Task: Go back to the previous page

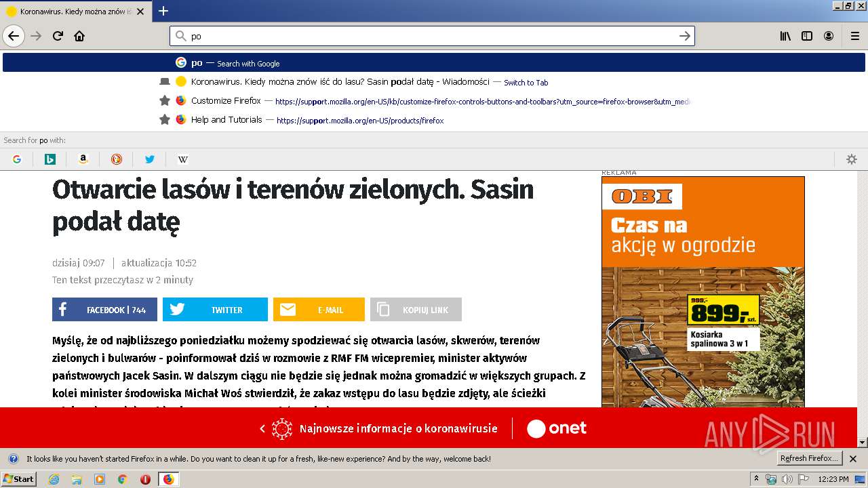Action: 14,36
